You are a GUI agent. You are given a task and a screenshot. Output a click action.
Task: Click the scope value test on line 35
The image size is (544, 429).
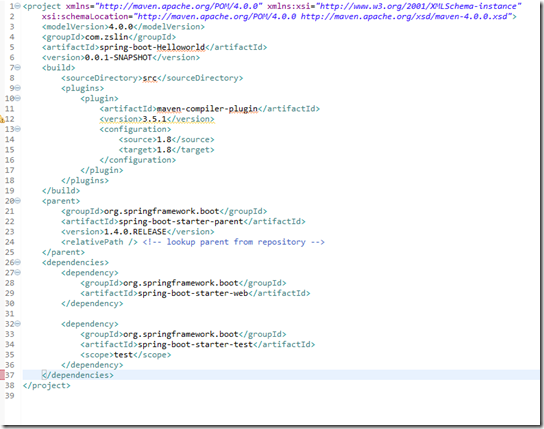124,355
